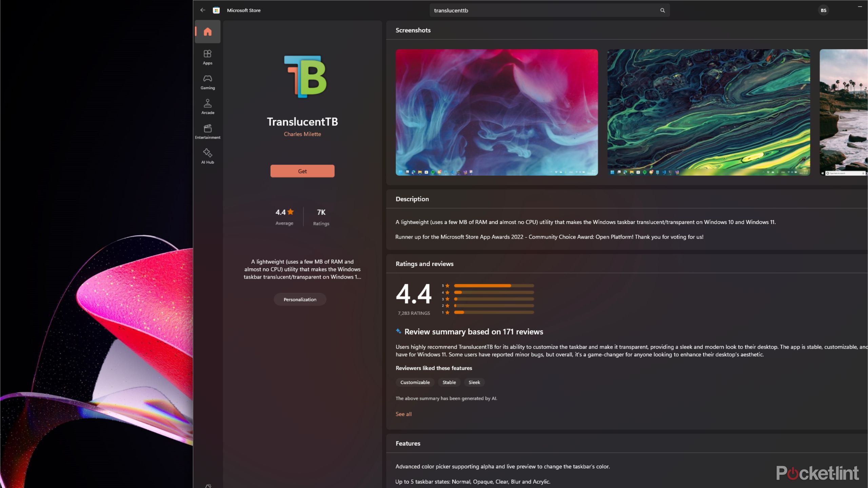This screenshot has width=868, height=488.
Task: Click the search magnifier icon
Action: [x=663, y=11]
